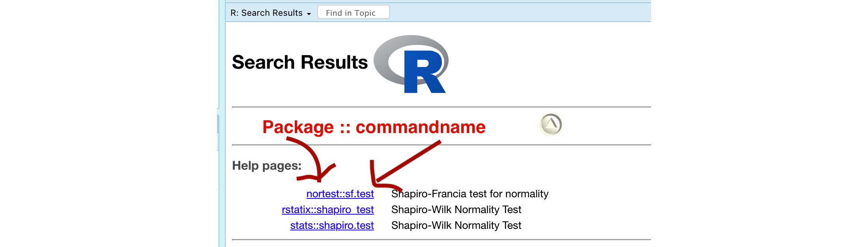This screenshot has height=247, width=868.
Task: Follow the stats::shapiro.test link
Action: coord(332,225)
